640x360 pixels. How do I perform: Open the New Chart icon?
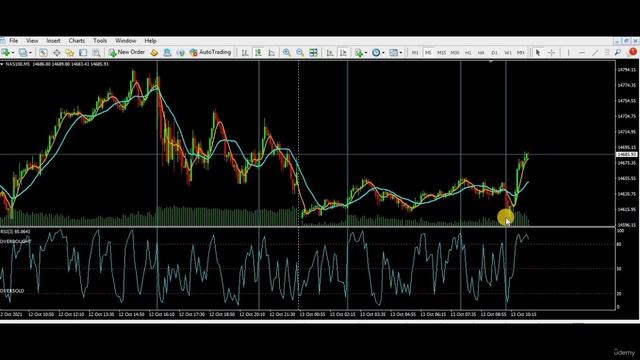(5, 53)
